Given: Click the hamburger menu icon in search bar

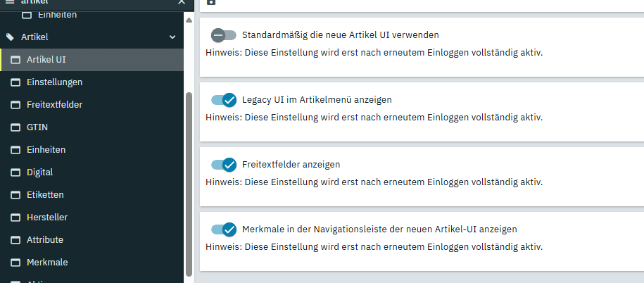Looking at the screenshot, I should point(10,2).
